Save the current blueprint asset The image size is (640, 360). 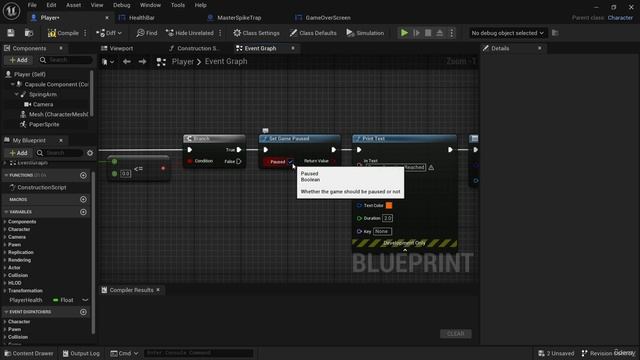11,33
